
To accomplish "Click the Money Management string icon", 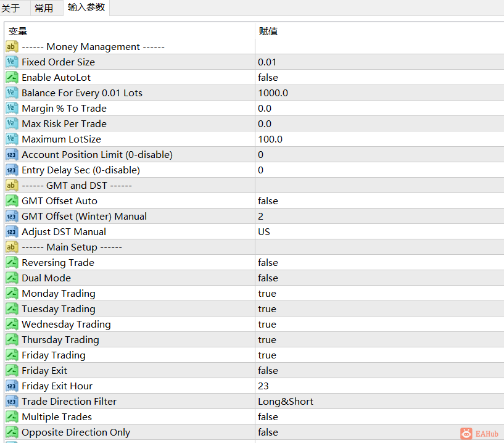I will coord(12,47).
